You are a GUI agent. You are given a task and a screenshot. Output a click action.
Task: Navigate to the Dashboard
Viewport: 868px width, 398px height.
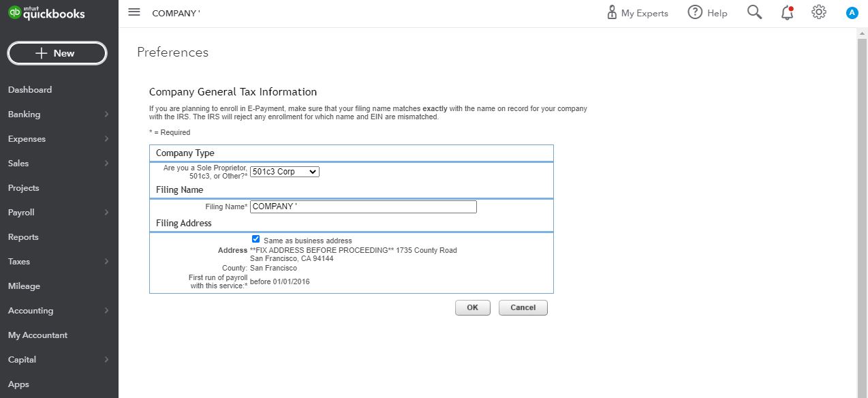(29, 89)
